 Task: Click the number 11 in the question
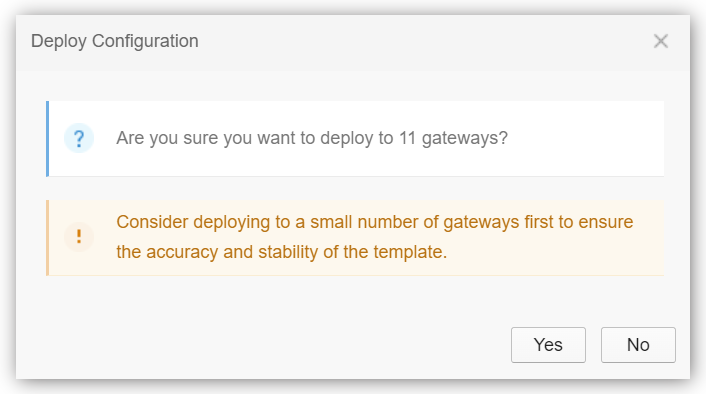[x=407, y=138]
